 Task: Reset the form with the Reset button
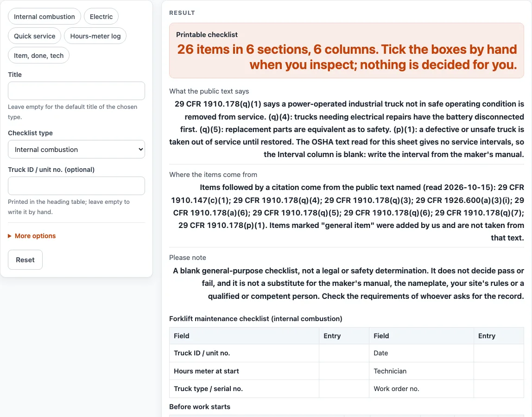pos(25,259)
